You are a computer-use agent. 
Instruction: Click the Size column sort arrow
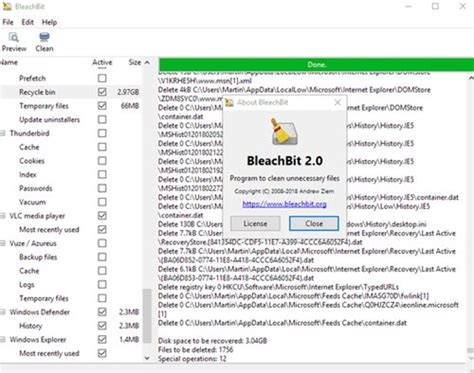tap(147, 62)
